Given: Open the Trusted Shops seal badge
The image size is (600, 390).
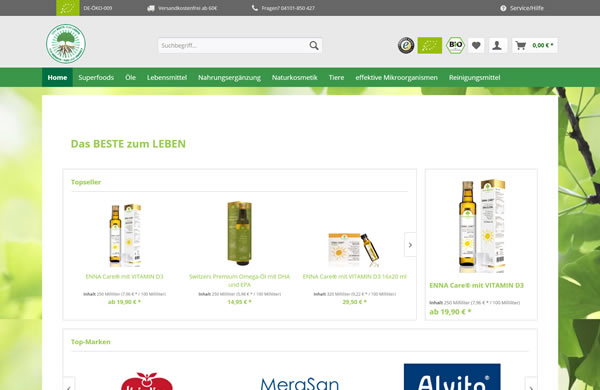Looking at the screenshot, I should 406,46.
